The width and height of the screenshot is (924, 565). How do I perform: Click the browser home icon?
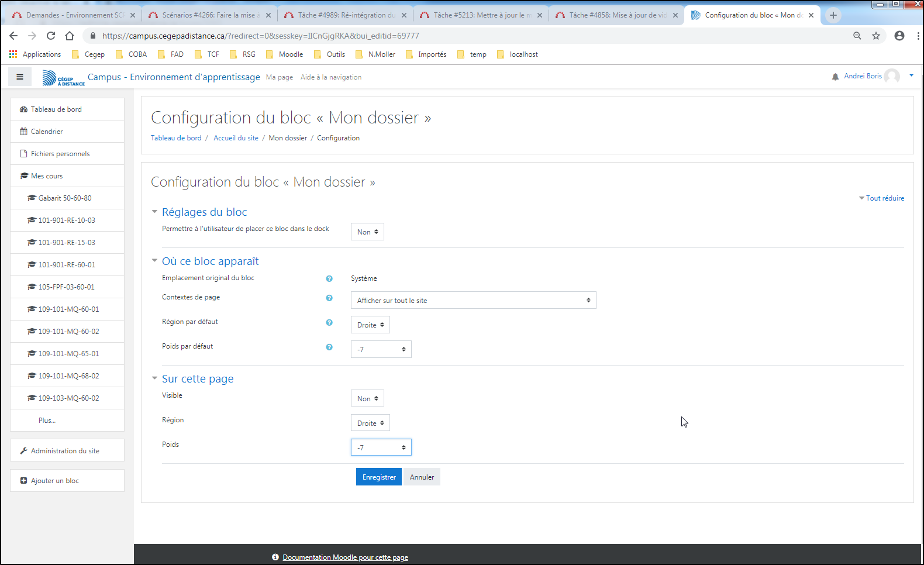point(70,36)
